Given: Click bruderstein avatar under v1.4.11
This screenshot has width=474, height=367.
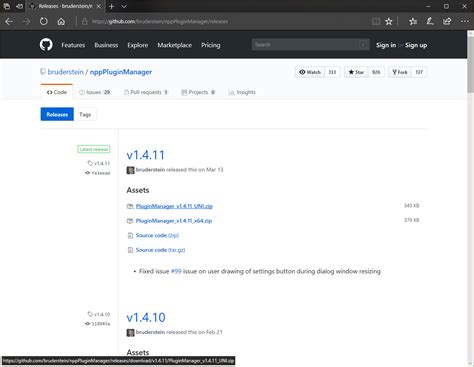Looking at the screenshot, I should click(x=130, y=170).
